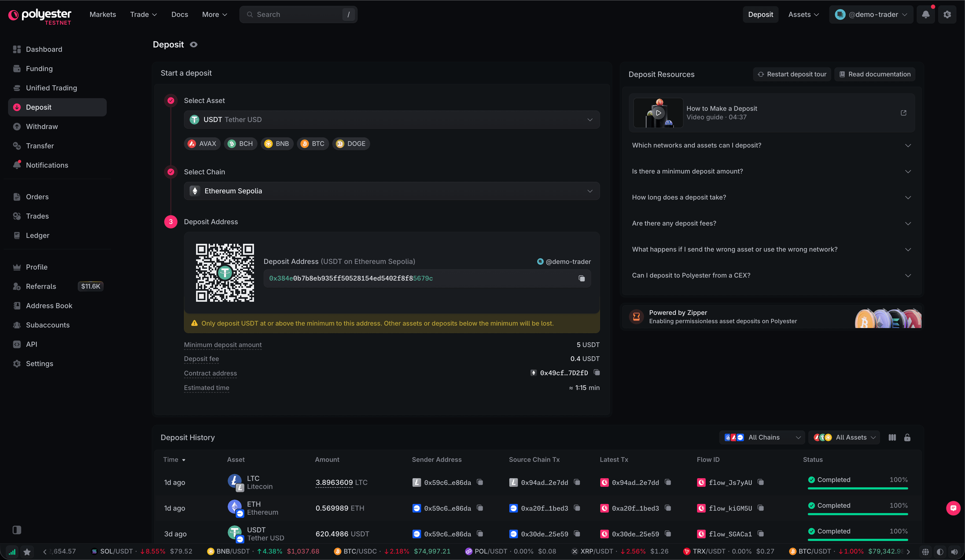Open the live chat support bubble

(953, 508)
